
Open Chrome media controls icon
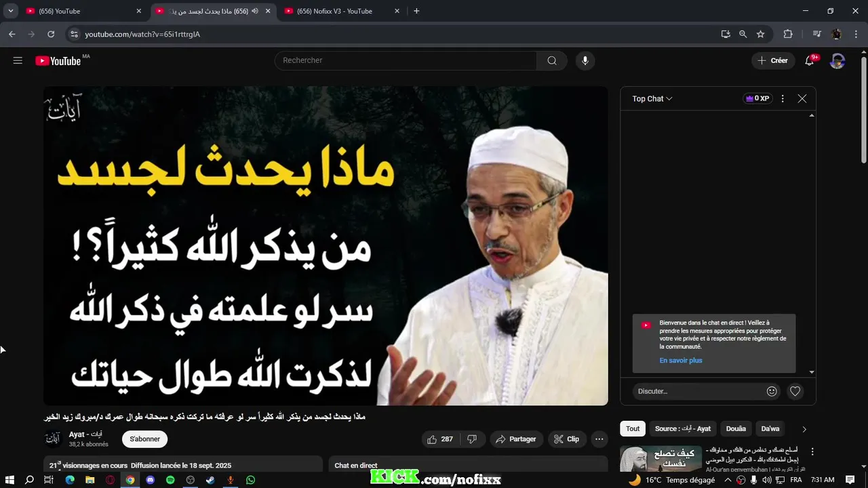tap(817, 34)
